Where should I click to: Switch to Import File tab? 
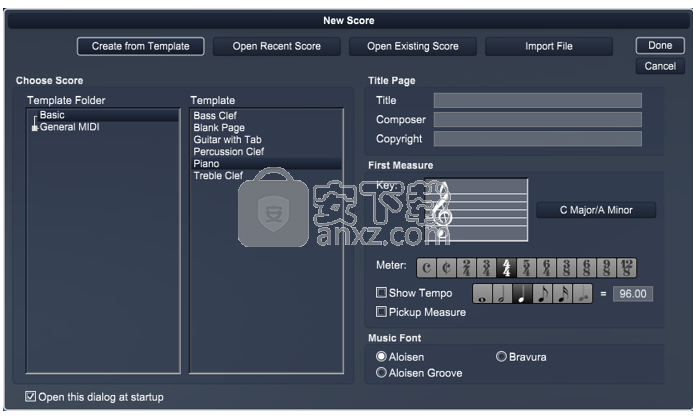tap(549, 46)
